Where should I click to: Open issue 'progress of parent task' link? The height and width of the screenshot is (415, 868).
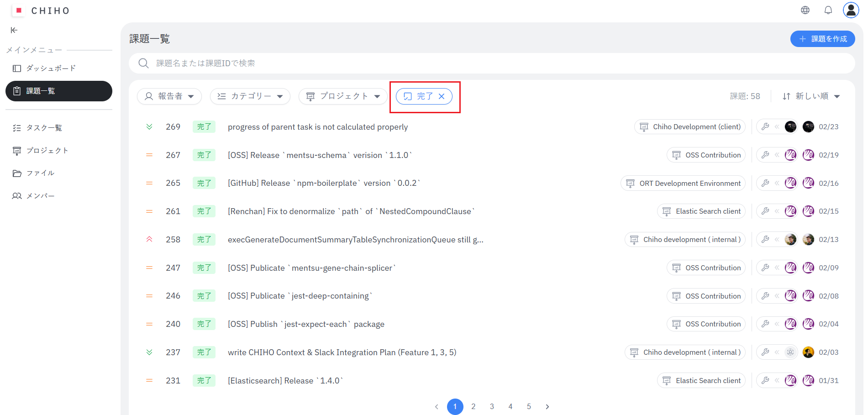317,127
